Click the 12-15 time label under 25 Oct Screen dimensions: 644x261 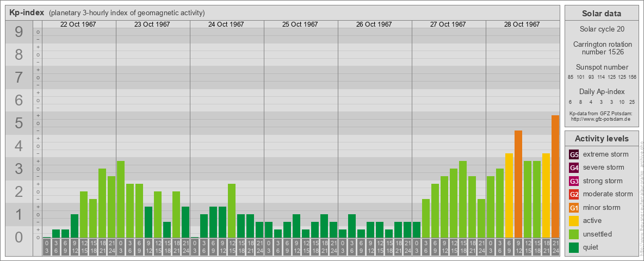point(306,247)
